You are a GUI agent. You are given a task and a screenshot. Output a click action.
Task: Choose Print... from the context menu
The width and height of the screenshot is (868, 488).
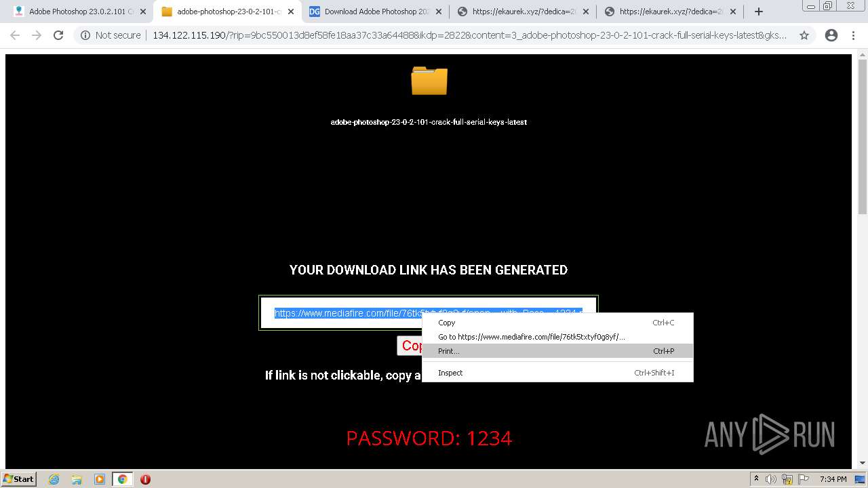pyautogui.click(x=557, y=351)
